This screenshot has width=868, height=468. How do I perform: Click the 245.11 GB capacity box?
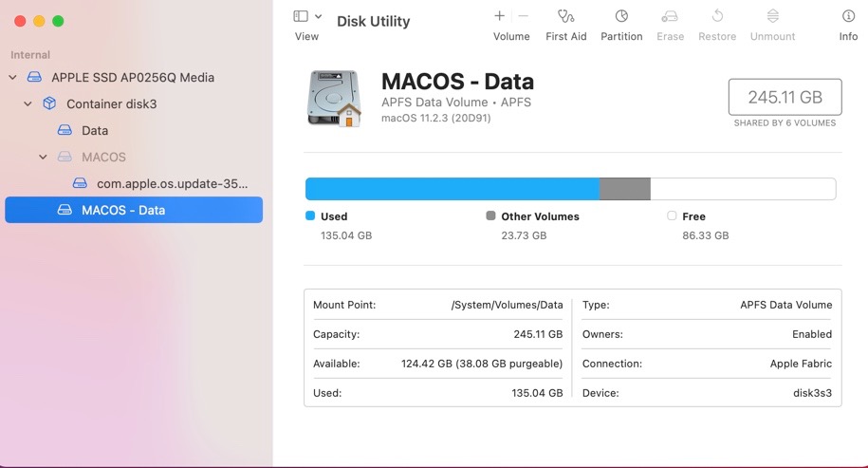785,97
